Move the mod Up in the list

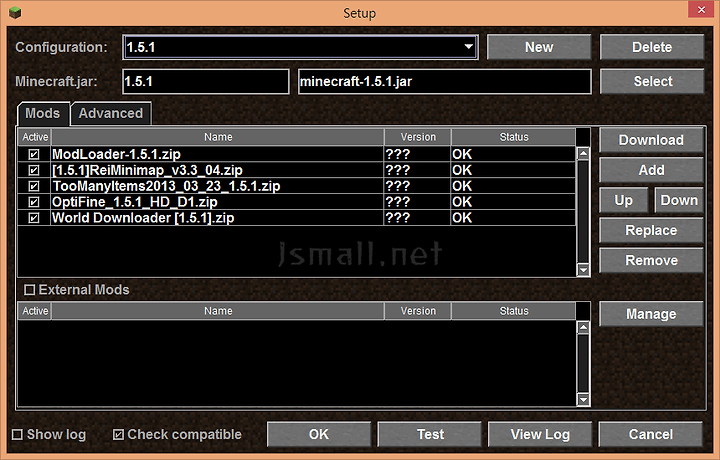click(624, 200)
